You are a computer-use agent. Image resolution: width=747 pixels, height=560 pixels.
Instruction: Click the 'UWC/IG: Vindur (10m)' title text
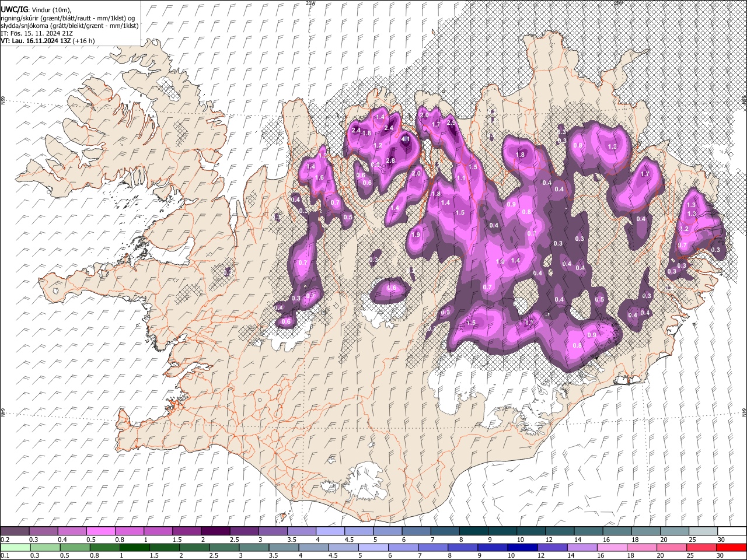pos(36,10)
